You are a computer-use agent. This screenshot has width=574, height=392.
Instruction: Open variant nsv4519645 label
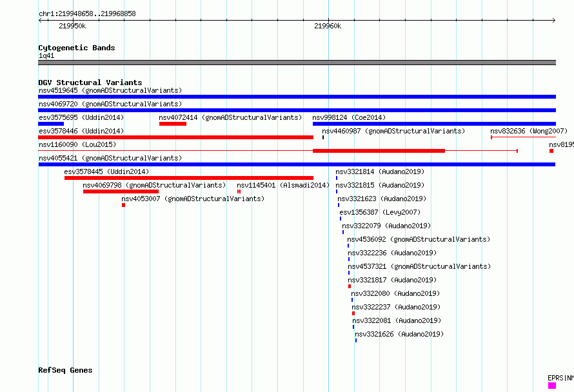click(110, 90)
